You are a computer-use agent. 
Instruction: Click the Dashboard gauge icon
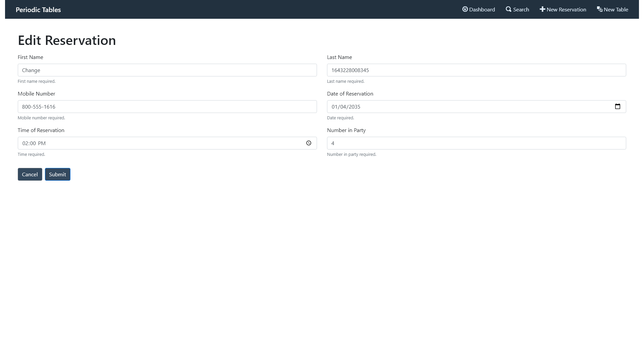pyautogui.click(x=465, y=9)
